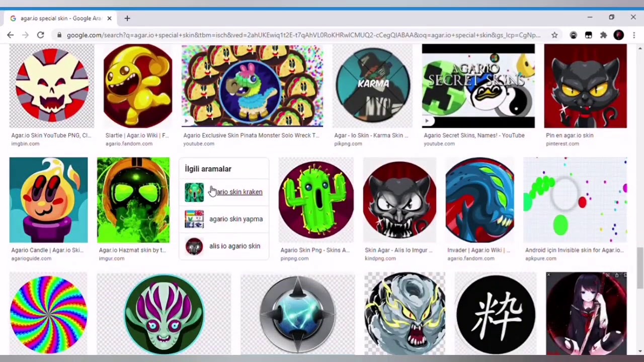644x362 pixels.
Task: Click related search 'agario skin yapma'
Action: [x=236, y=219]
